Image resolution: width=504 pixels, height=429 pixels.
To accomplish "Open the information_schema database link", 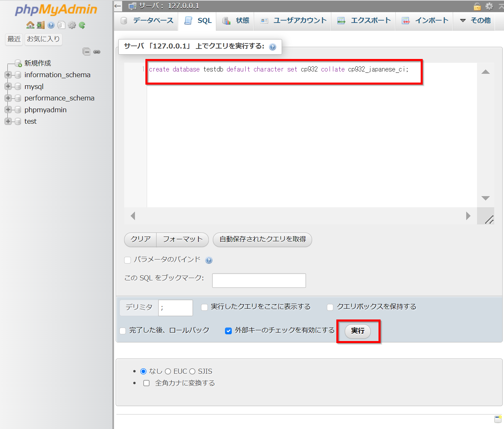I will coord(57,75).
